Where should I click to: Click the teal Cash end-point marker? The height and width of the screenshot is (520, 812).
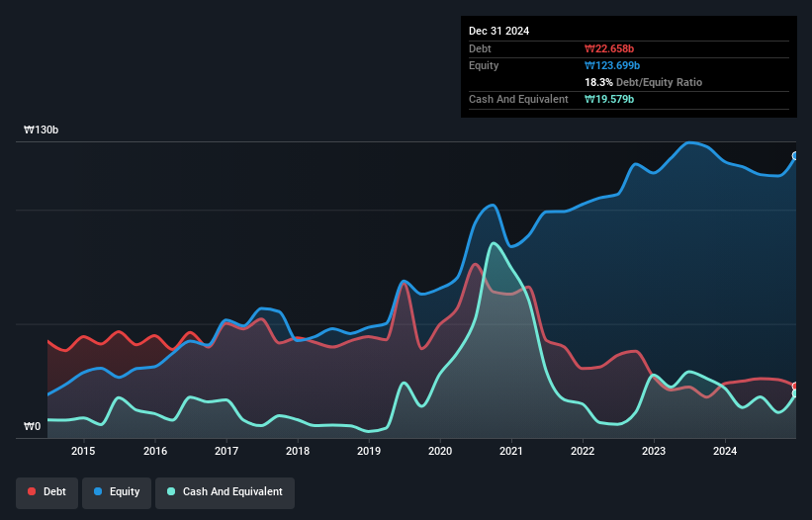pos(795,393)
